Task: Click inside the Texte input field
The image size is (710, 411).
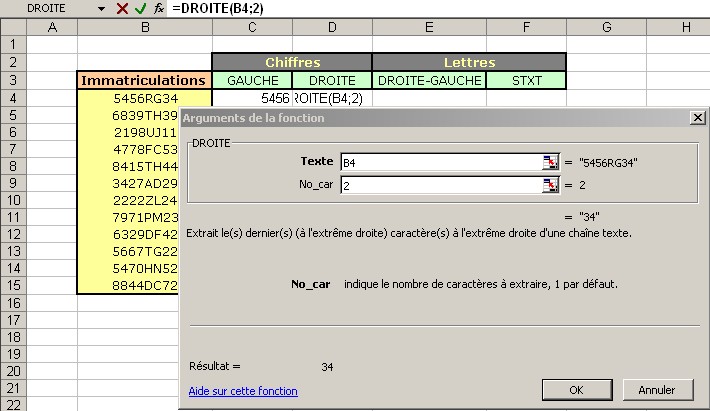Action: point(440,161)
